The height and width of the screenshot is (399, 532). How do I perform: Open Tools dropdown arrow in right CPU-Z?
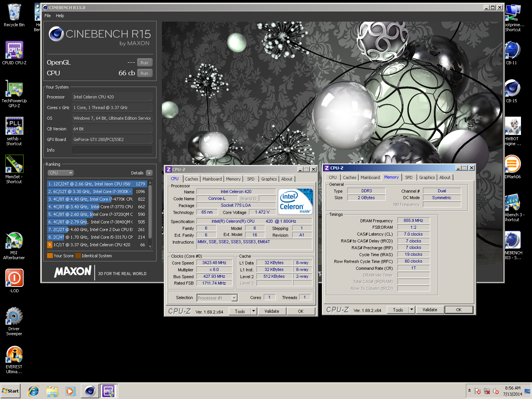tap(412, 310)
